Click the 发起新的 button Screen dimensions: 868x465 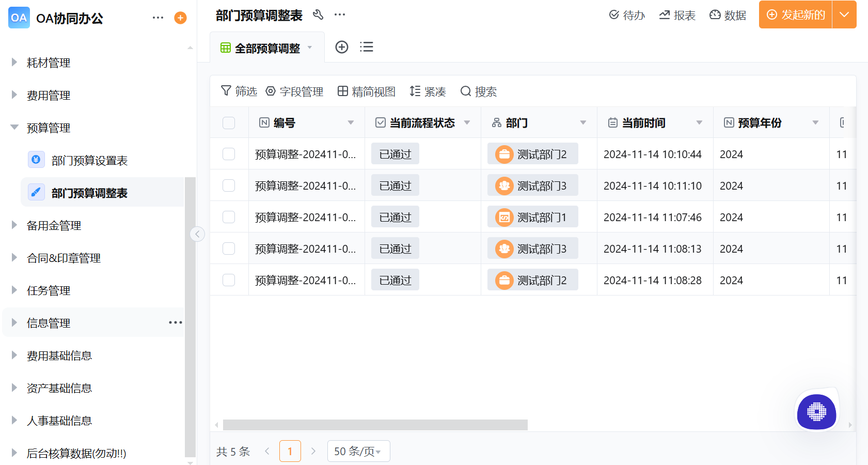pyautogui.click(x=795, y=15)
